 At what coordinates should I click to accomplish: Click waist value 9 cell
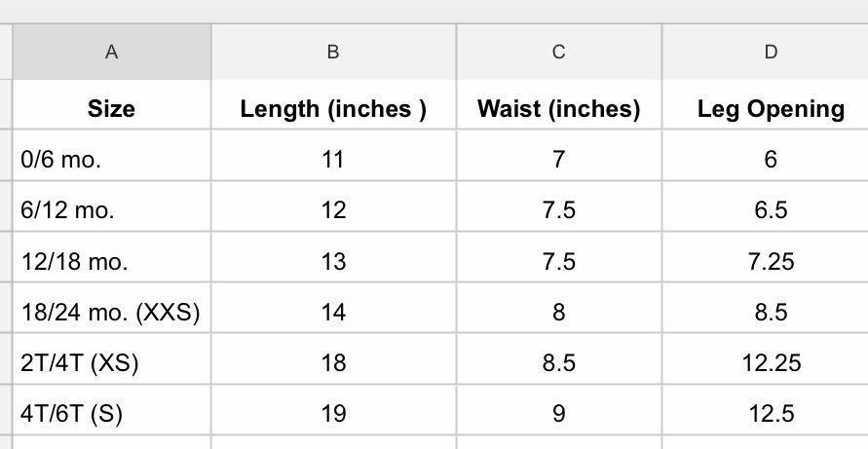point(558,413)
